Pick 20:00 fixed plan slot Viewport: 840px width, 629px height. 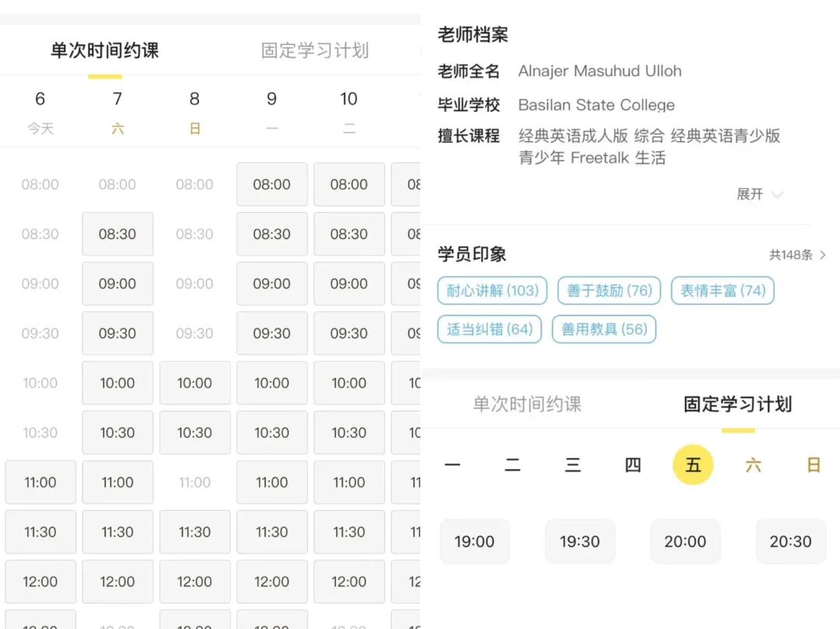pyautogui.click(x=685, y=541)
